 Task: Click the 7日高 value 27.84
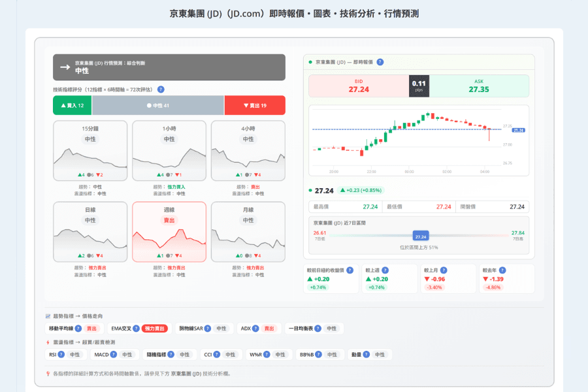518,233
